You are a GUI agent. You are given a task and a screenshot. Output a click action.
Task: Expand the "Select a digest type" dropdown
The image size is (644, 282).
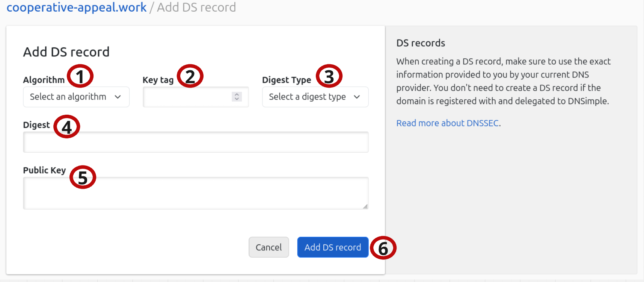pos(315,97)
